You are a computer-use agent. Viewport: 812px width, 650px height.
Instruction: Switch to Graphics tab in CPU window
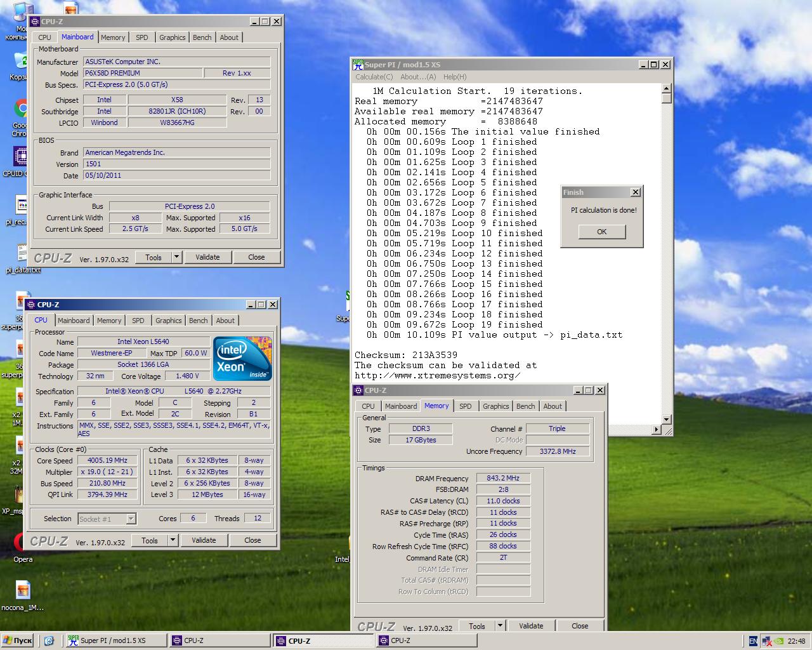point(168,321)
